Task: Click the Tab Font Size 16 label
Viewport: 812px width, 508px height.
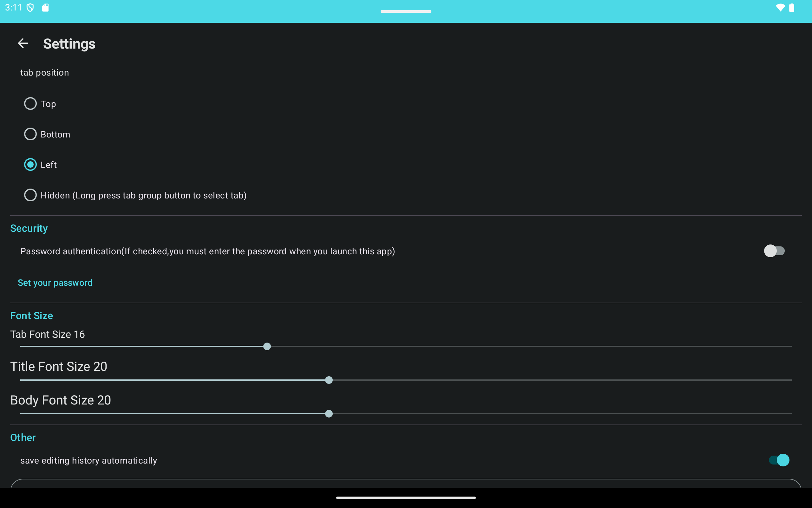Action: tap(47, 334)
